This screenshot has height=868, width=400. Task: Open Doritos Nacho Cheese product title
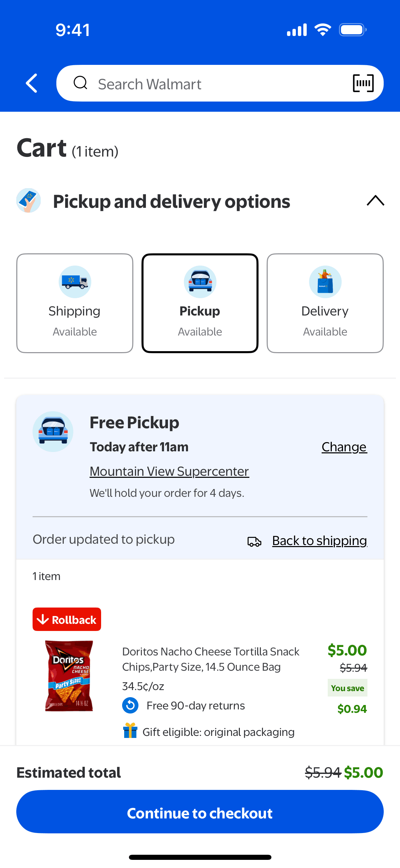click(211, 659)
